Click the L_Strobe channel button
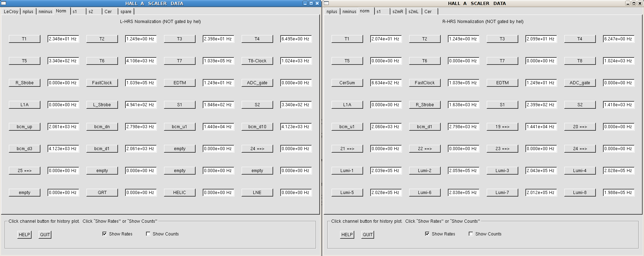Screen dimensions: 644x256 tap(102, 105)
